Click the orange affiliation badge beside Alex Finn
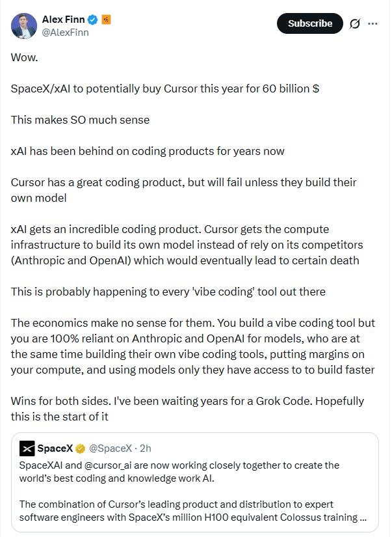The image size is (392, 537). coord(106,20)
